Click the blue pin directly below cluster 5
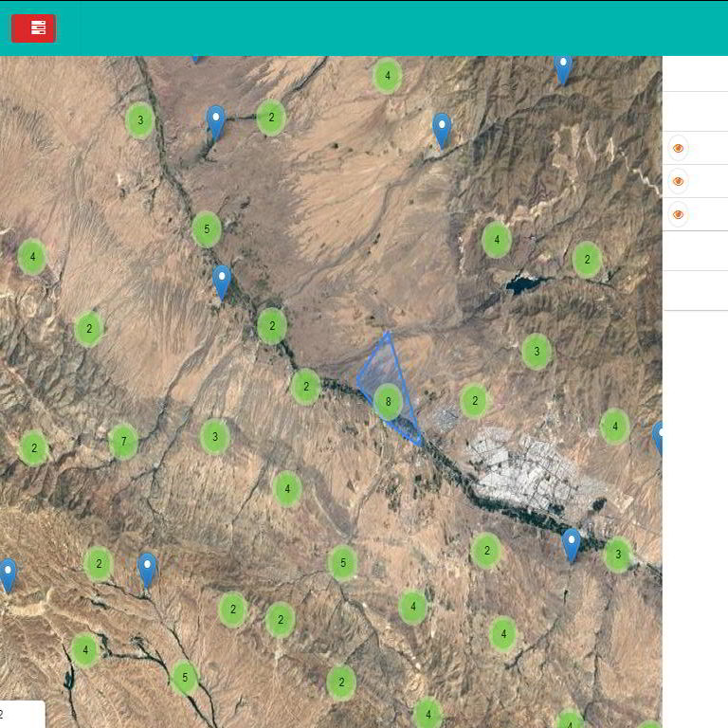This screenshot has height=728, width=728. tap(222, 280)
